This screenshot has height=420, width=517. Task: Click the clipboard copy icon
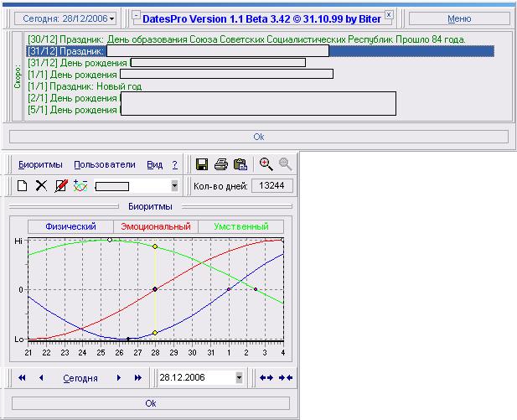click(x=240, y=164)
